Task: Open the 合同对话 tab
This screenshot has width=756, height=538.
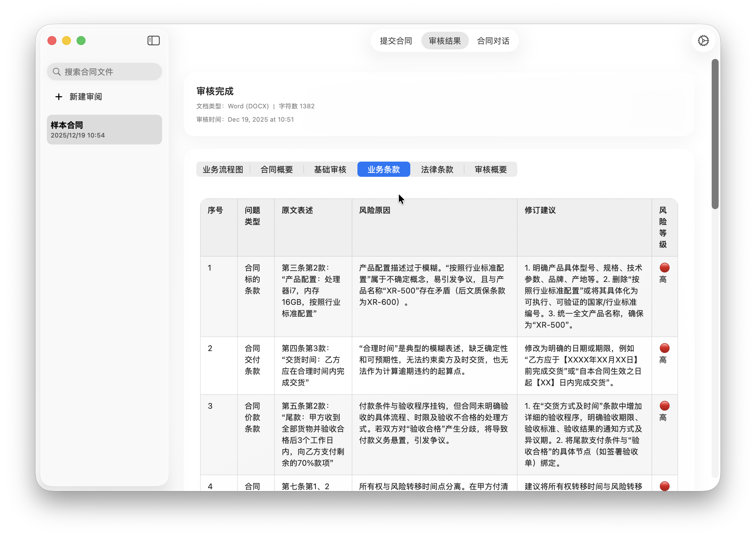Action: click(x=493, y=41)
